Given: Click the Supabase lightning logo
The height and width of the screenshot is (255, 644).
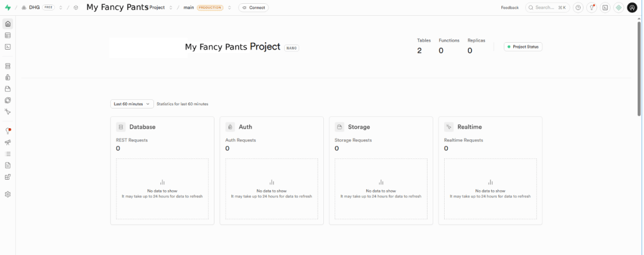Looking at the screenshot, I should (8, 8).
